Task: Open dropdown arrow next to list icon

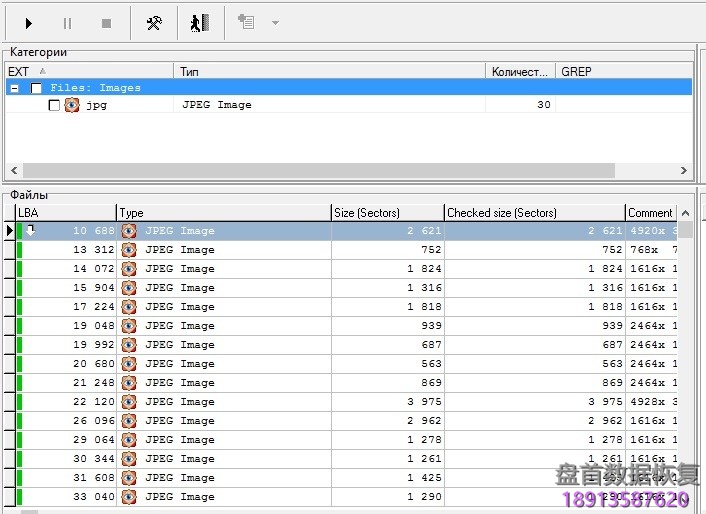Action: click(x=276, y=23)
